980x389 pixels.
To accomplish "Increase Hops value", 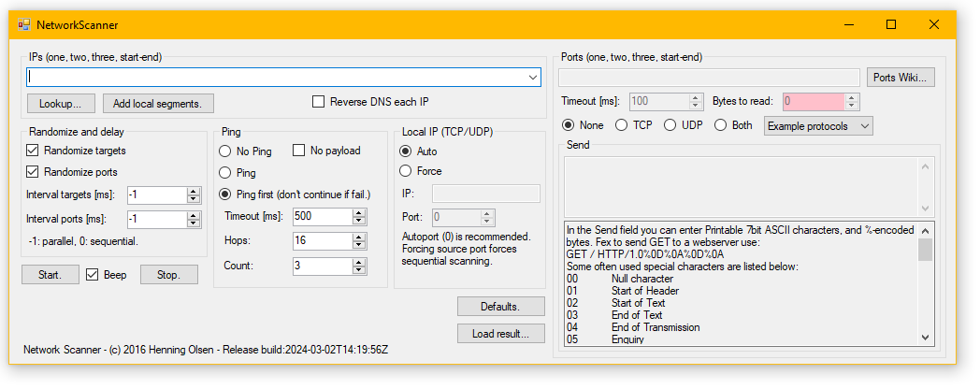I will (x=359, y=237).
